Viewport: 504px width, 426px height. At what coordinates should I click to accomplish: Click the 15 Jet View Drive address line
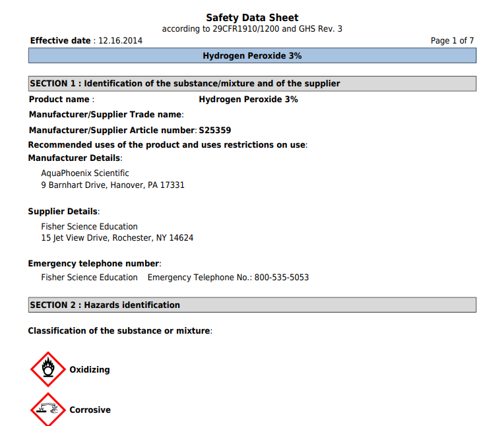pos(117,238)
